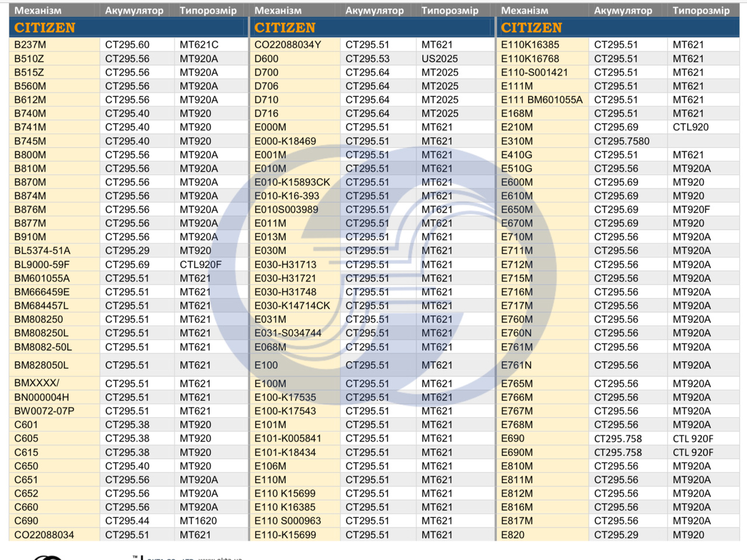
Task: Select the CTL920F size cell
Action: point(201,264)
